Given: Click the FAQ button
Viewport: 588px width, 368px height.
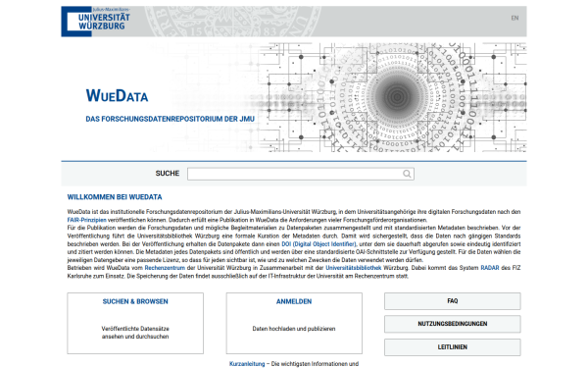Looking at the screenshot, I should (x=452, y=301).
